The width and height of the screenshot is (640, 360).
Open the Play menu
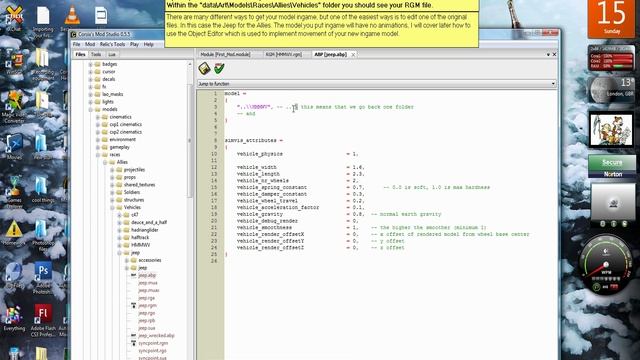tap(134, 44)
